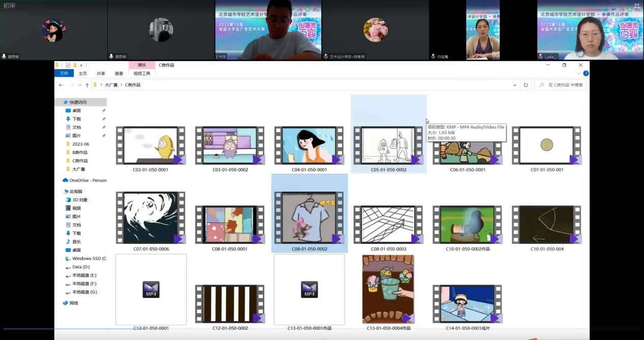Open the address bar history dropdown
The height and width of the screenshot is (340, 644).
[515, 85]
